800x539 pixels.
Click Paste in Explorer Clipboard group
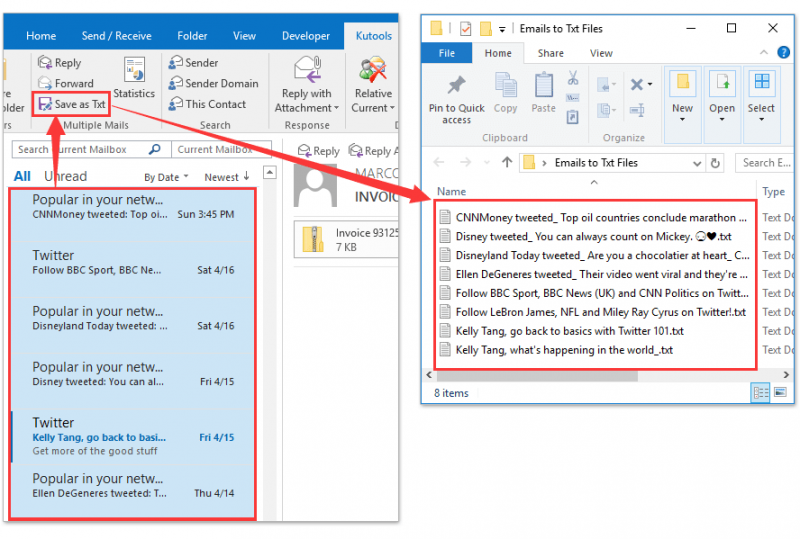coord(543,93)
